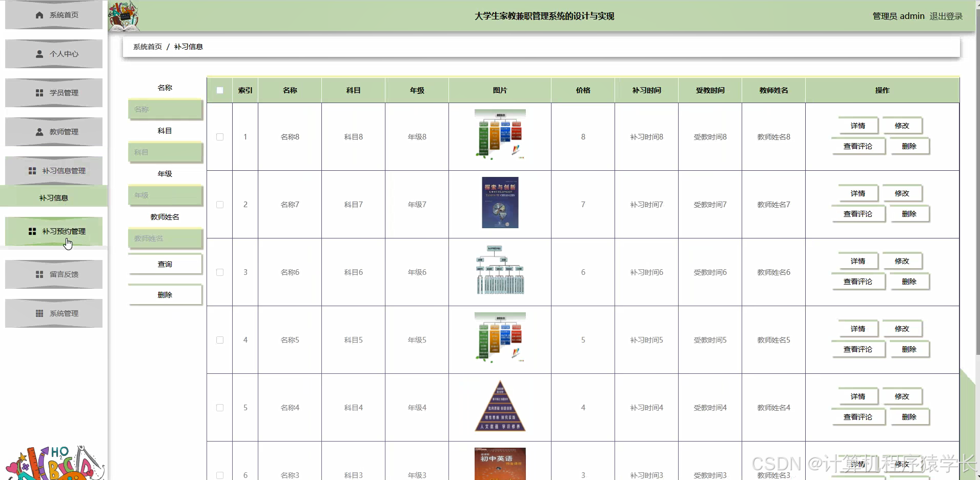Click 退出登录 to log out
Image resolution: width=980 pixels, height=480 pixels.
[x=946, y=16]
